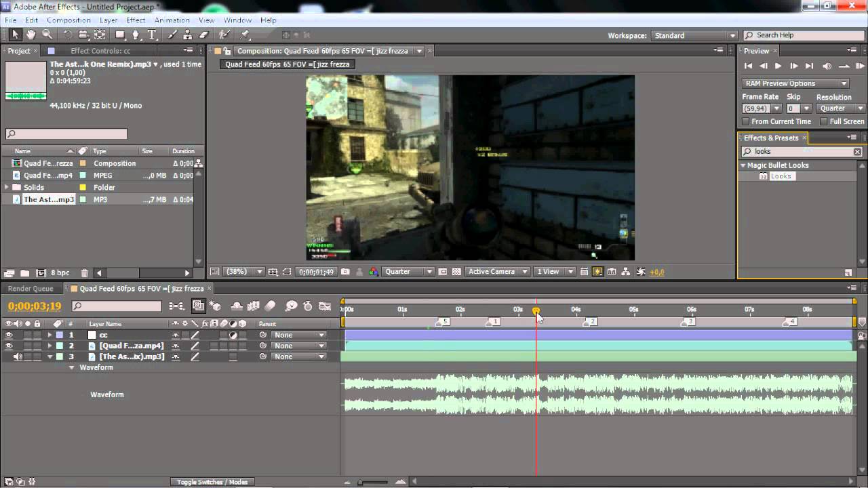The width and height of the screenshot is (868, 488).
Task: Hide the cc layer with eye icon
Action: tap(9, 335)
